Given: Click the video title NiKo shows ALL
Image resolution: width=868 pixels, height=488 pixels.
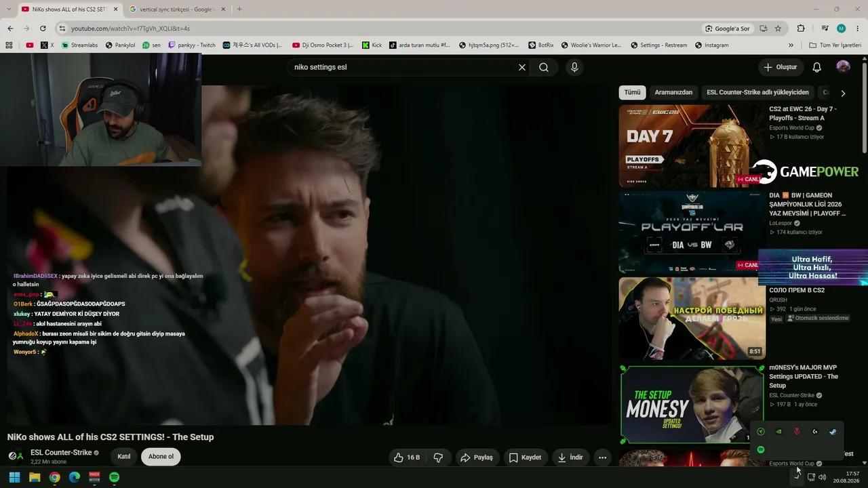Looking at the screenshot, I should click(x=111, y=437).
